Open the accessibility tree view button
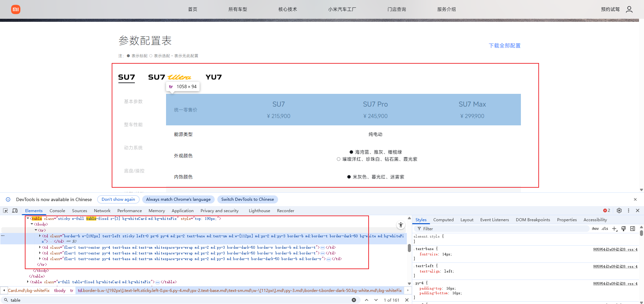 [401, 225]
